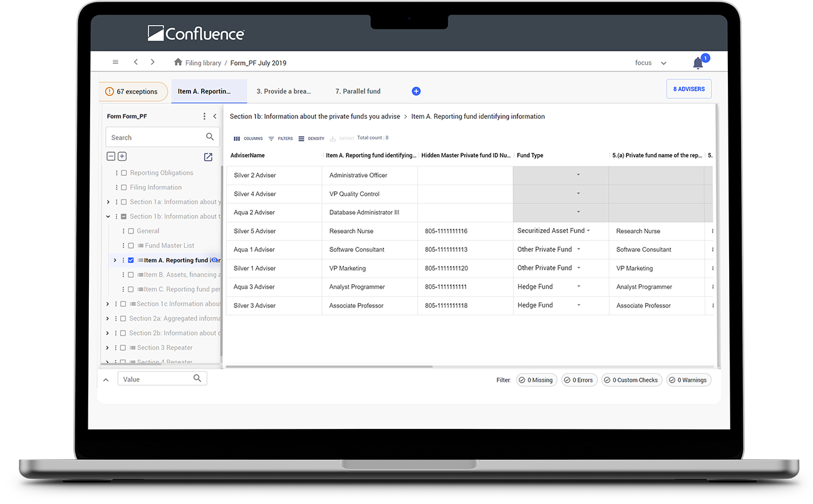813x504 pixels.
Task: Expand Section 2a tree node
Action: point(108,319)
